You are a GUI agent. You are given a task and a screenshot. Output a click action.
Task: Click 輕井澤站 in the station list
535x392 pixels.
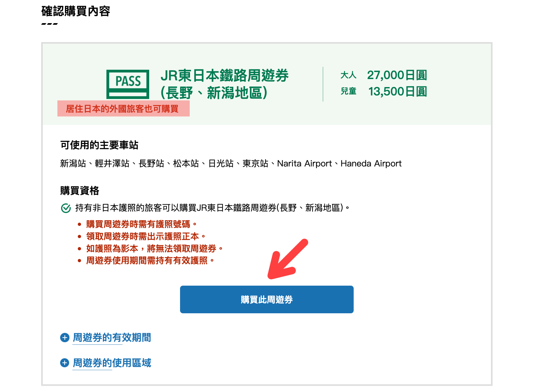click(x=112, y=164)
